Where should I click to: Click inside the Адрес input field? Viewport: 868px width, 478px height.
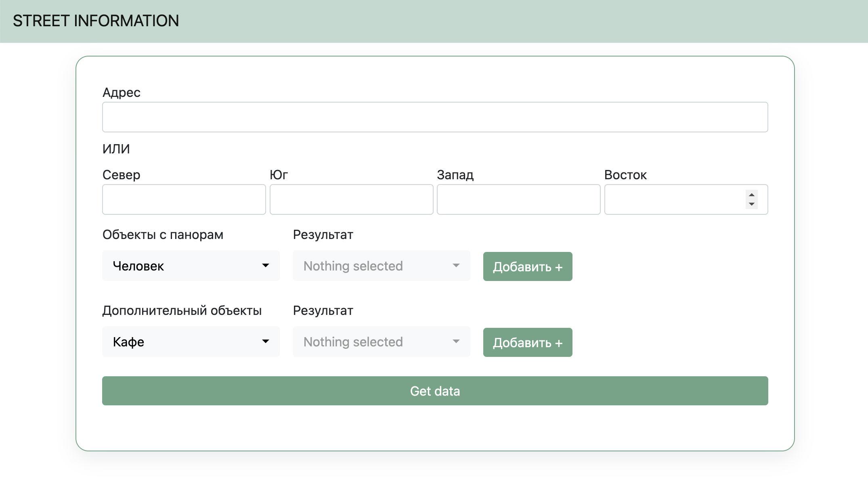point(435,117)
